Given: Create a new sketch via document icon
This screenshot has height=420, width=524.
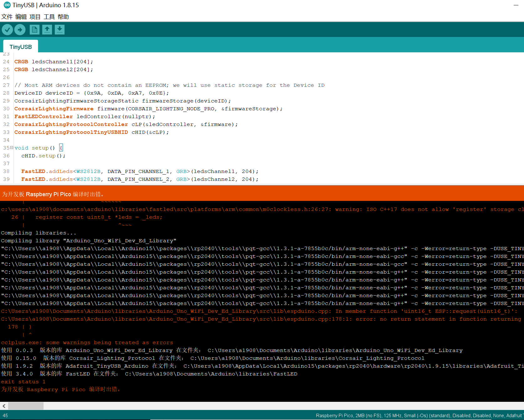Looking at the screenshot, I should click(x=34, y=29).
